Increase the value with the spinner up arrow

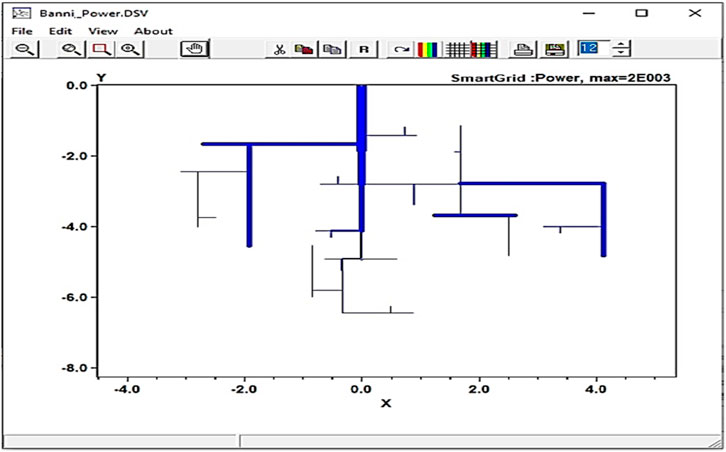621,44
